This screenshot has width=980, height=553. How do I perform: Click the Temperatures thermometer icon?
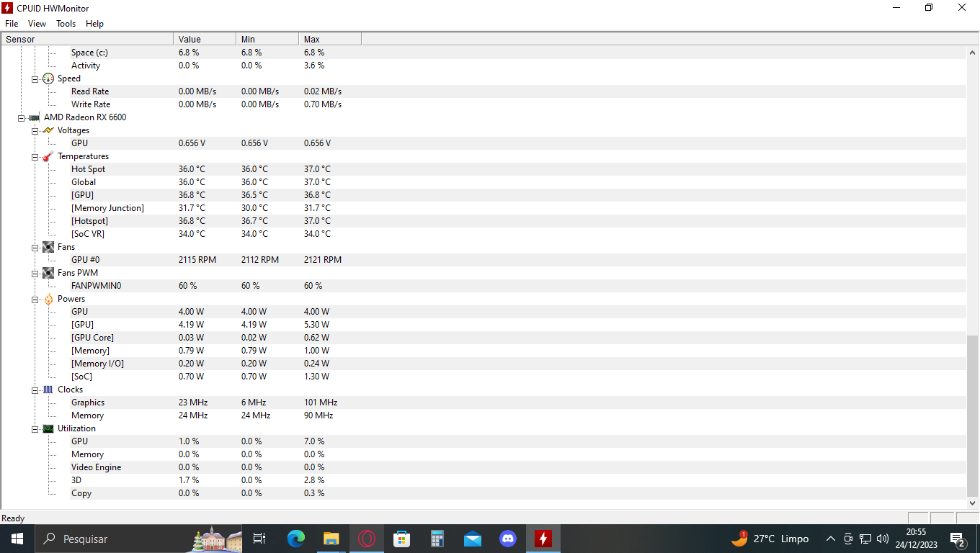[x=48, y=156]
